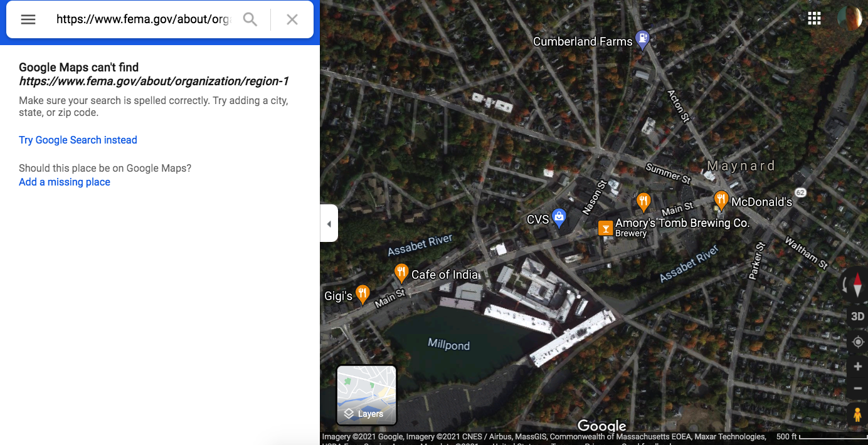Click the Cafe of India restaurant pin
This screenshot has width=868, height=445.
pyautogui.click(x=401, y=273)
